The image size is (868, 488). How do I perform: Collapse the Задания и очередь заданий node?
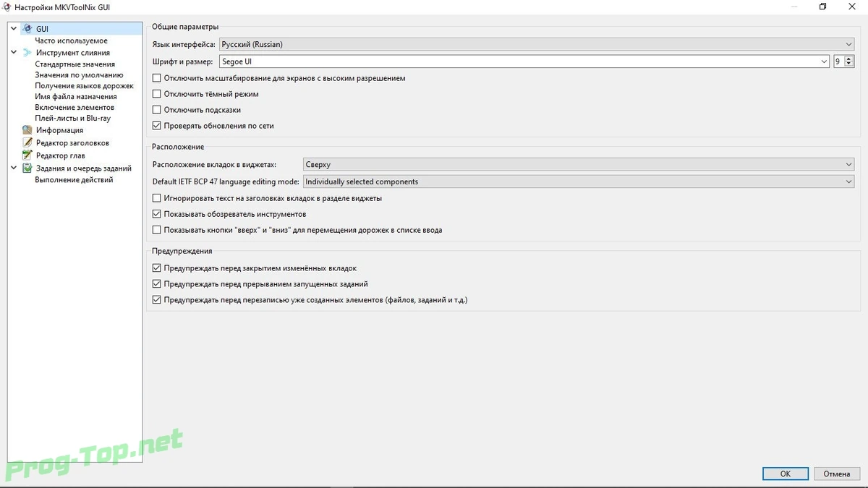(14, 168)
